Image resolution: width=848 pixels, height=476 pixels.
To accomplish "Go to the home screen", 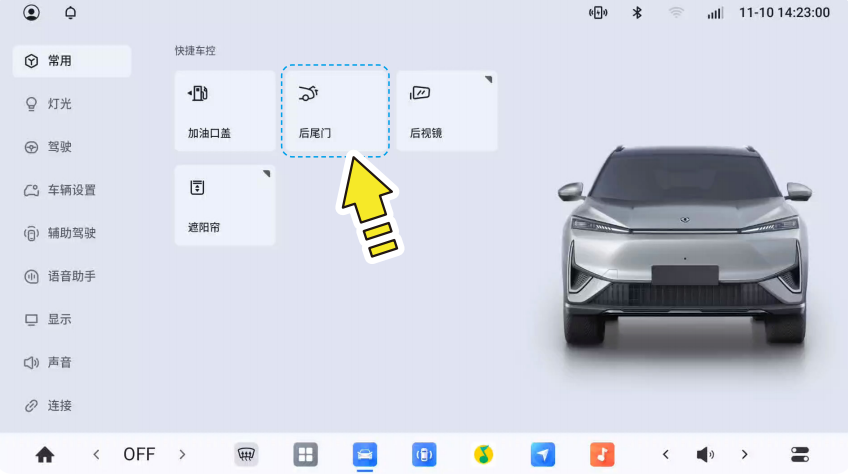I will pos(45,454).
